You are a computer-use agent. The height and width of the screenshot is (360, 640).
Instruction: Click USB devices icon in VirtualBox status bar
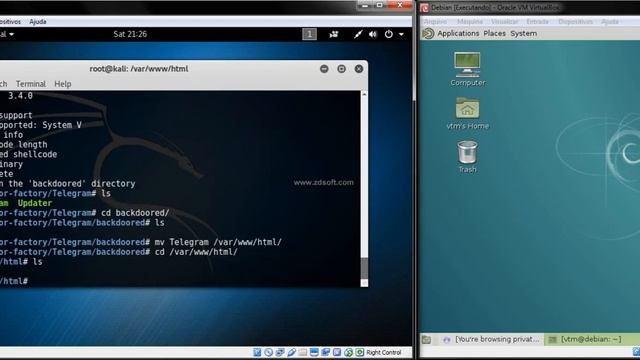coord(291,352)
